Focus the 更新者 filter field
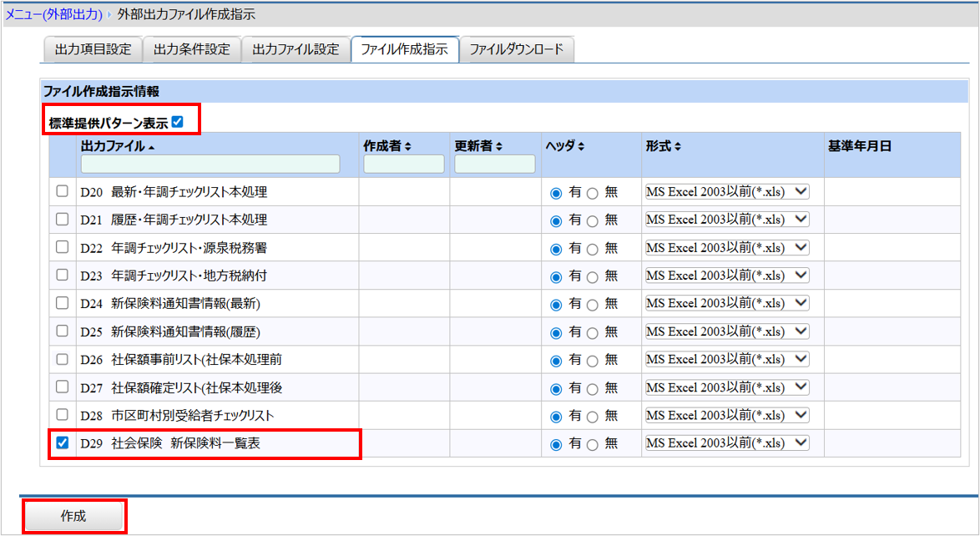980x536 pixels. tap(495, 164)
